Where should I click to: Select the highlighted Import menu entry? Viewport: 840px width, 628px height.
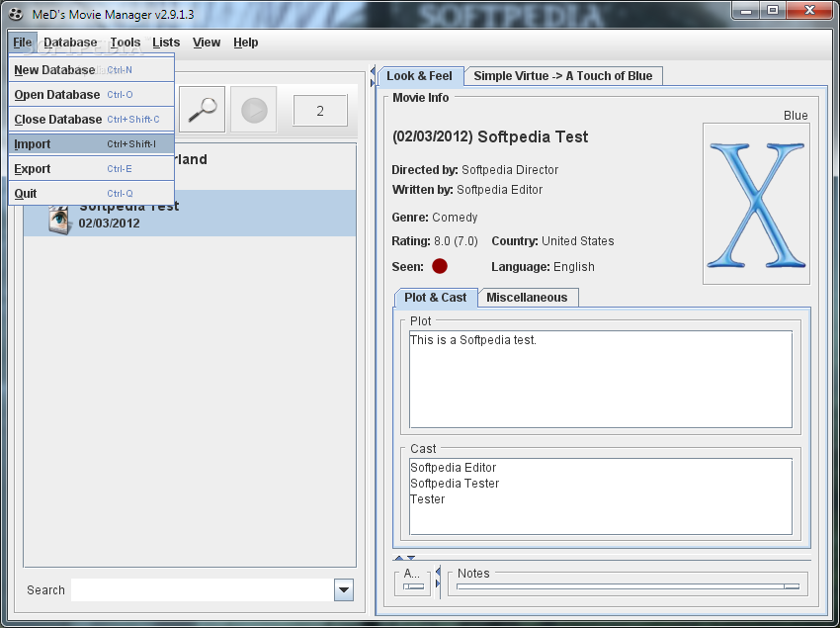tap(92, 143)
